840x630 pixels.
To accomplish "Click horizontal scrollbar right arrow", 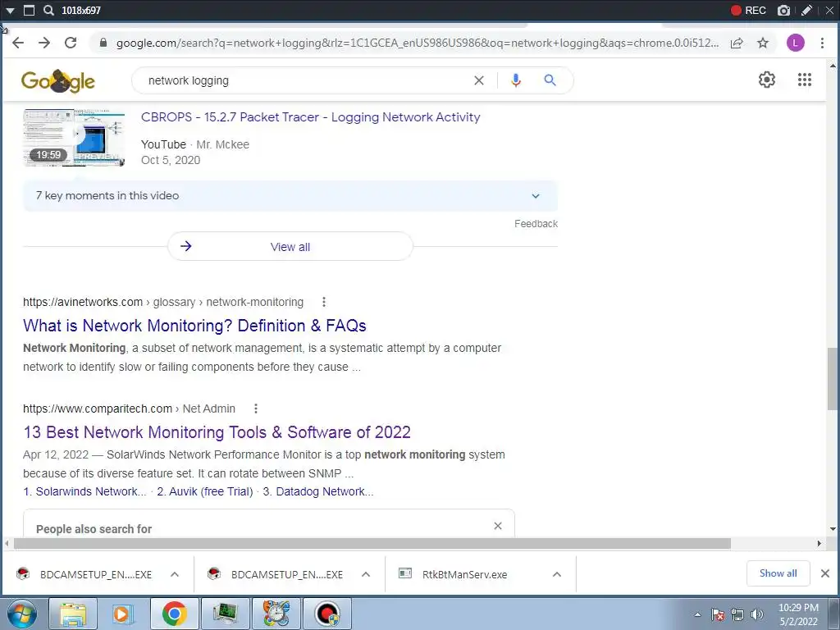I will pyautogui.click(x=819, y=544).
